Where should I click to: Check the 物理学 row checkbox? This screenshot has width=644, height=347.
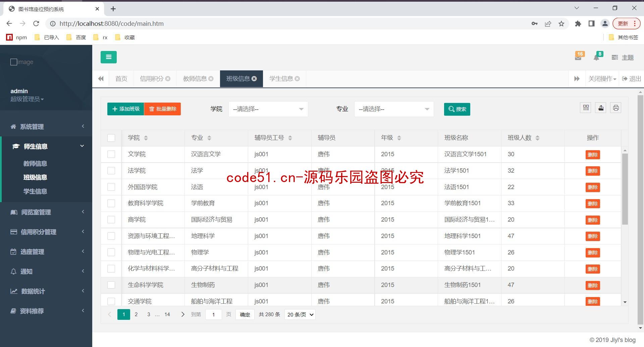(111, 252)
